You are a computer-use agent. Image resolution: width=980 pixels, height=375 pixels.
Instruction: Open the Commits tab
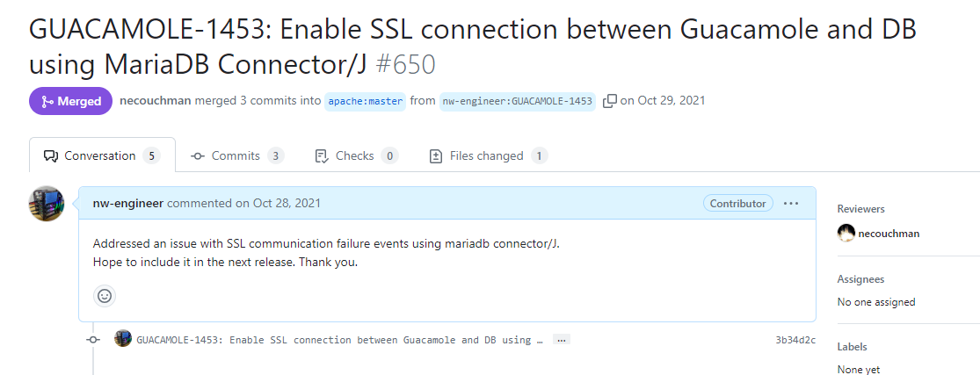point(236,156)
